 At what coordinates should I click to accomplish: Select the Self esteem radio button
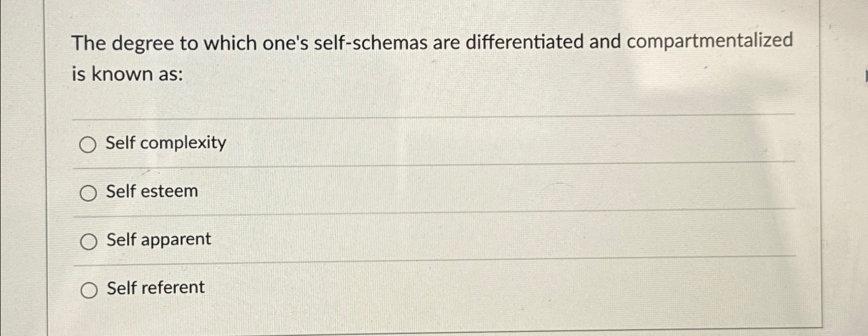click(x=89, y=193)
